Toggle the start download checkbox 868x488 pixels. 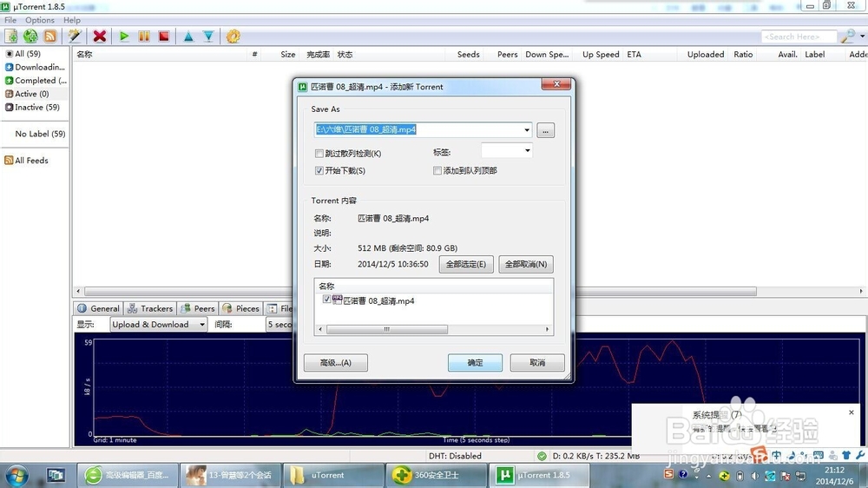(319, 170)
